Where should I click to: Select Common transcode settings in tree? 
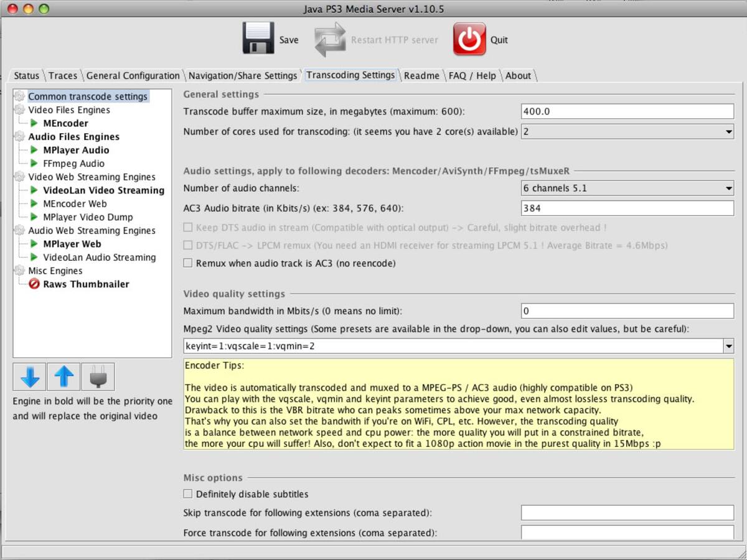(88, 96)
